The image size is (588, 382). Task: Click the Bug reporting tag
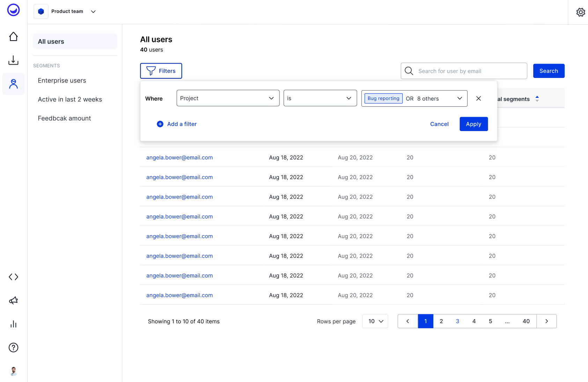click(x=383, y=99)
